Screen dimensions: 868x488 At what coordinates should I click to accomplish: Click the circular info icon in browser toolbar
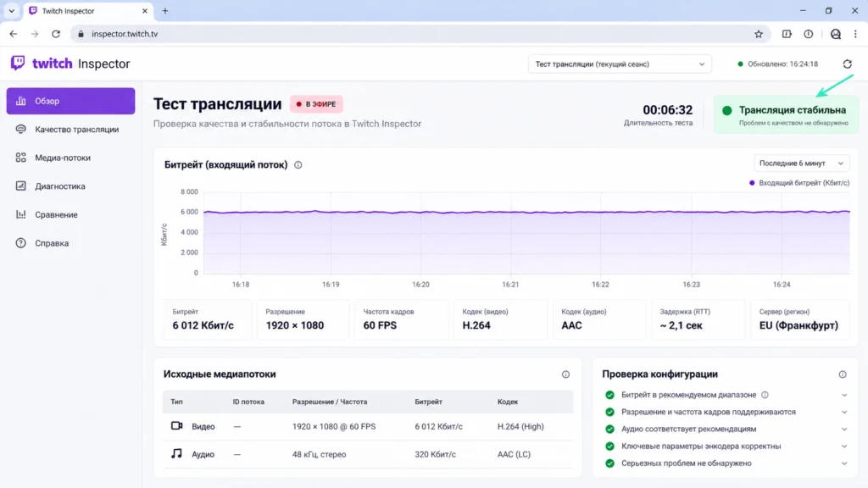click(808, 34)
